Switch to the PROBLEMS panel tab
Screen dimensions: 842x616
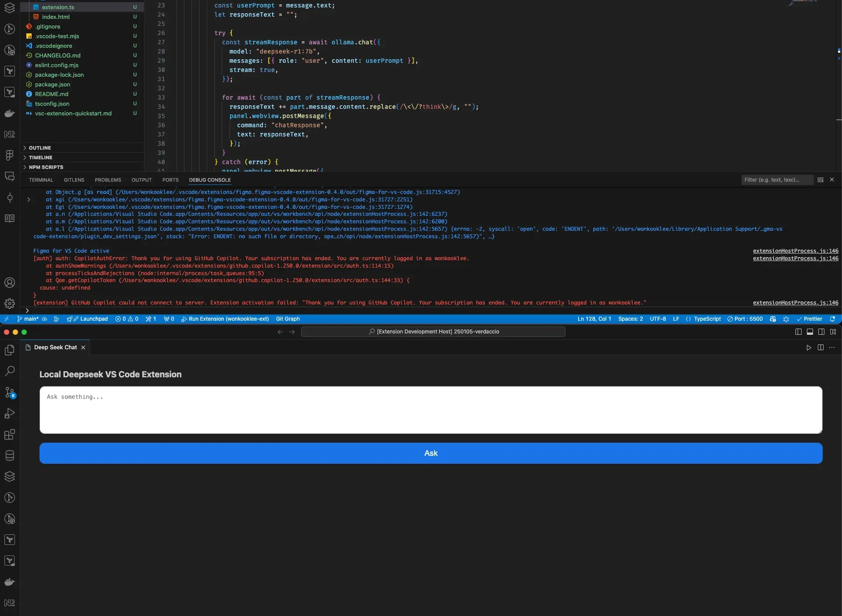(108, 180)
